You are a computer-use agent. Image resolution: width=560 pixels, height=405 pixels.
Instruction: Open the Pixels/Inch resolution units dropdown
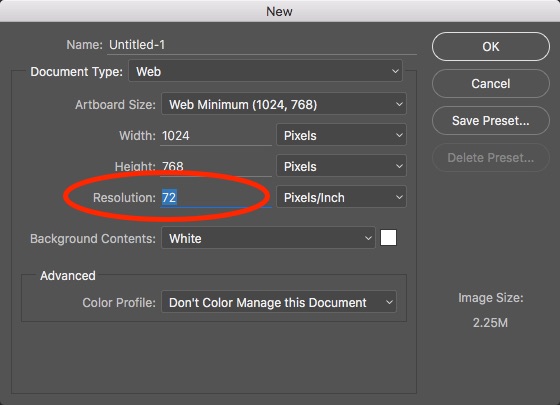(x=341, y=197)
